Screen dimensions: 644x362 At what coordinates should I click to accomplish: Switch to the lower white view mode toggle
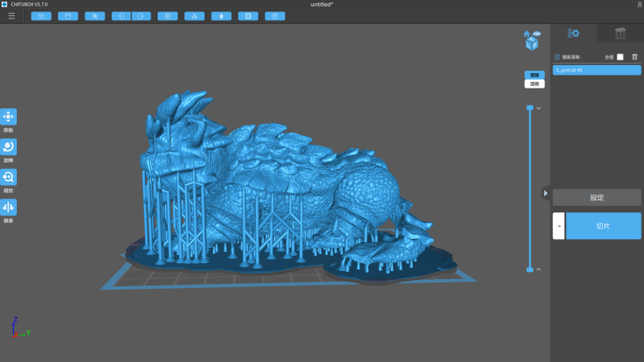click(x=534, y=84)
